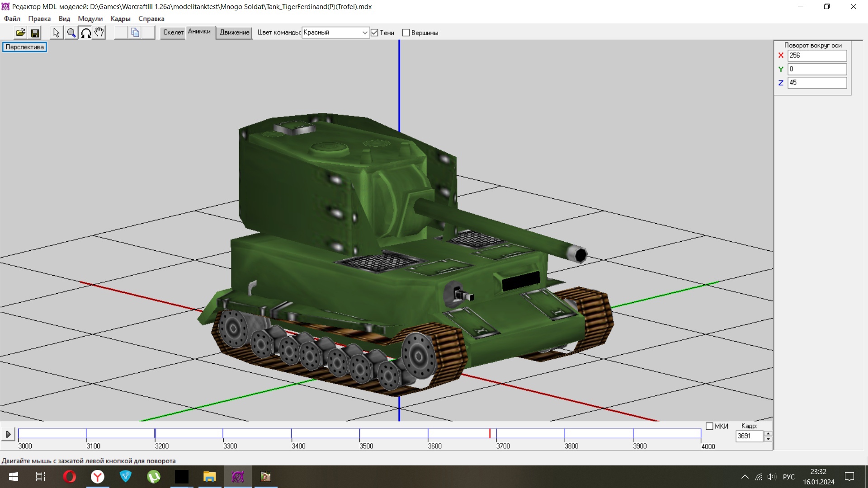
Task: Select the rotate view tool
Action: click(x=85, y=33)
